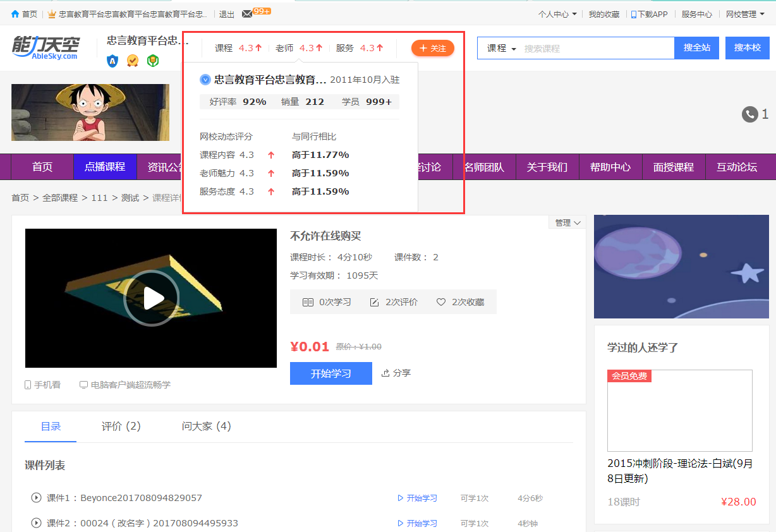Click the 2次评价 review icon

point(374,303)
